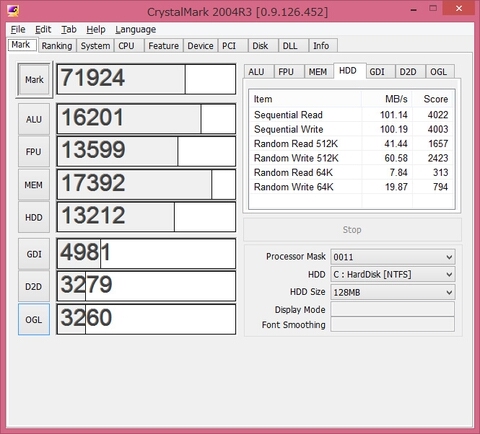Click the GDI score 4981 bar
The height and width of the screenshot is (434, 480).
coord(146,254)
